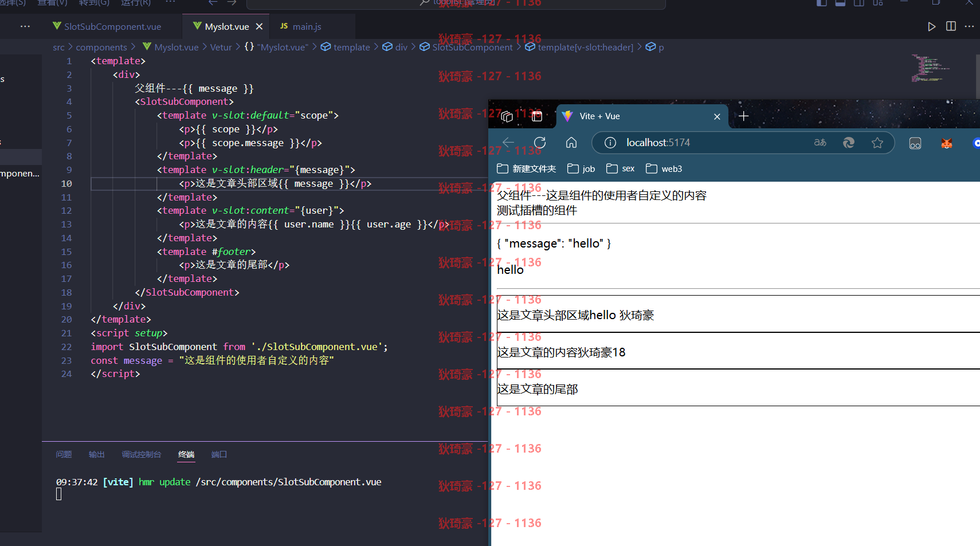
Task: Open editor More Actions ellipsis at top right
Action: pos(969,26)
